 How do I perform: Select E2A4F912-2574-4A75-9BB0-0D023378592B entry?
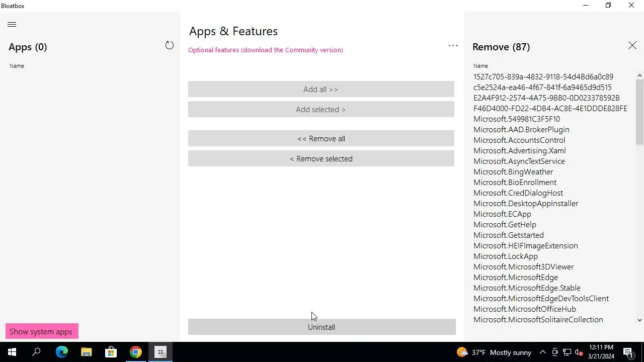coord(546,98)
